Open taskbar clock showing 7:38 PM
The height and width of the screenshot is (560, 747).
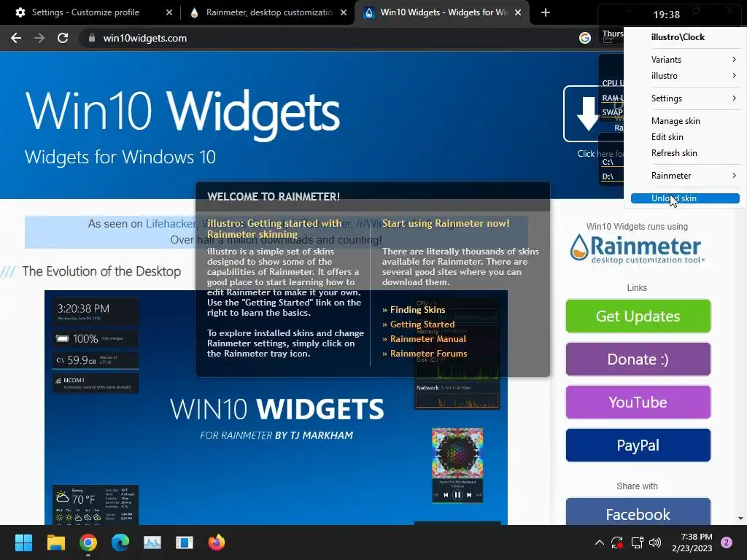[692, 542]
